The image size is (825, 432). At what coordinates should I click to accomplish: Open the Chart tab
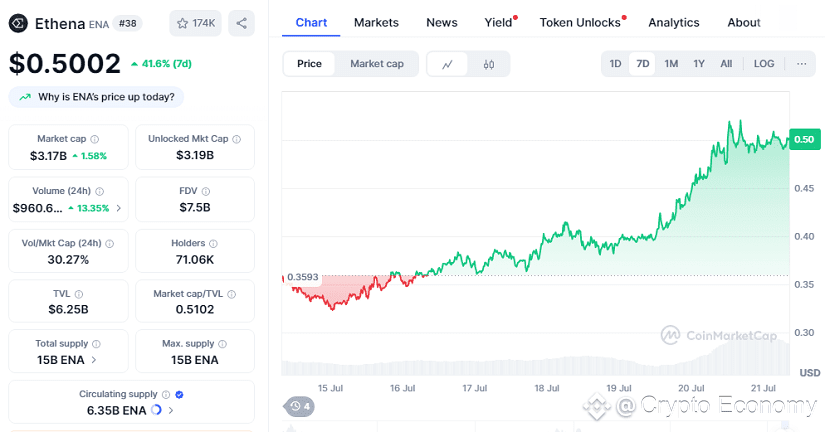[311, 23]
